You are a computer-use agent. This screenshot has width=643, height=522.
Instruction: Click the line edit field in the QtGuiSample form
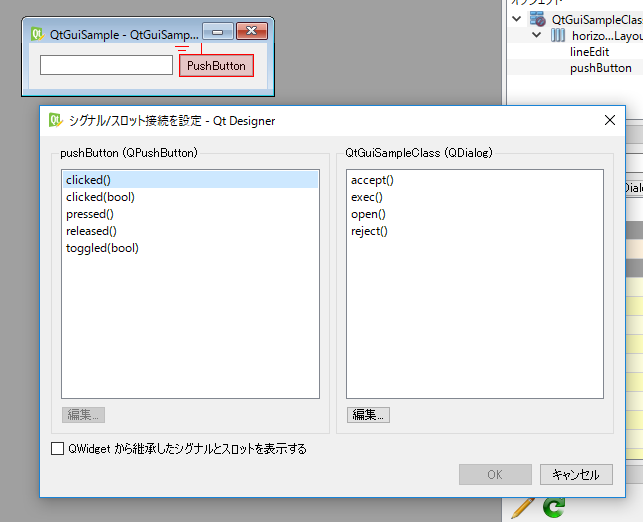click(x=106, y=65)
